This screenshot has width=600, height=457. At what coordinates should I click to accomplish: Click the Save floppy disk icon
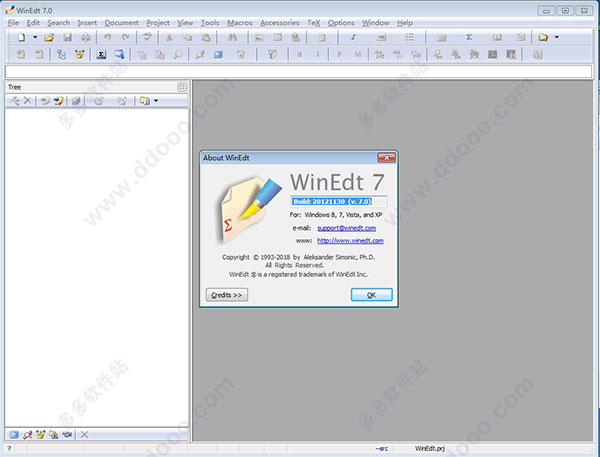67,37
